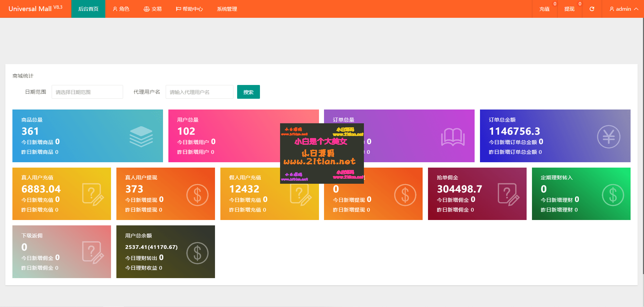Click the person icon next to 角色
Image resolution: width=644 pixels, height=307 pixels.
115,9
